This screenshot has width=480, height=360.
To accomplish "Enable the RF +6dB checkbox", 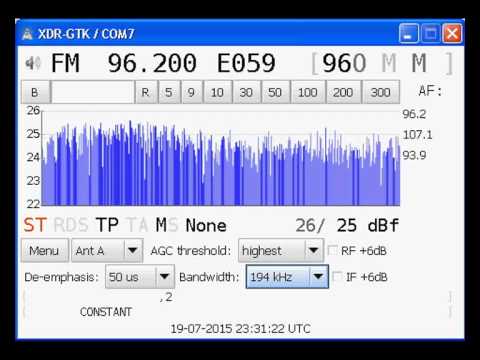I will click(333, 251).
